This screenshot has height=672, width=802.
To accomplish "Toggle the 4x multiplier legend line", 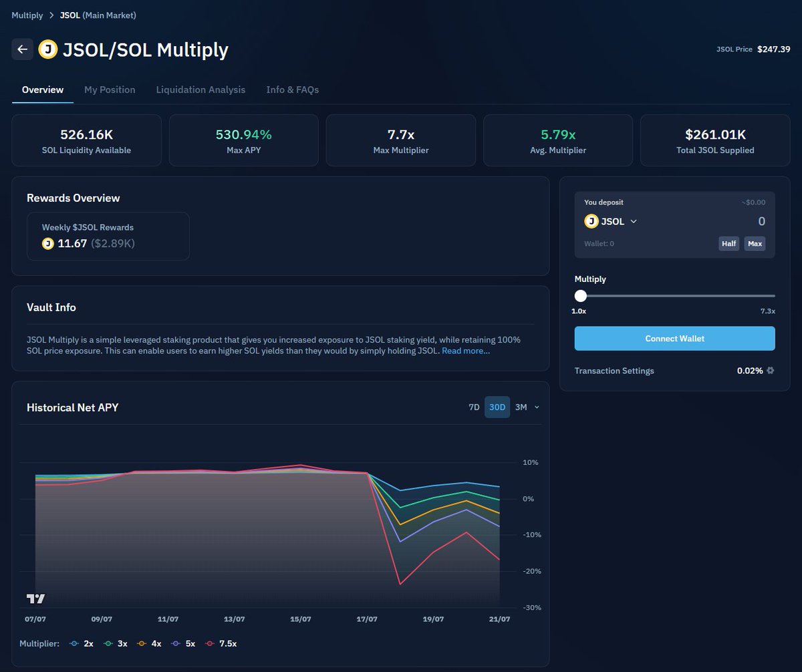I will (149, 643).
